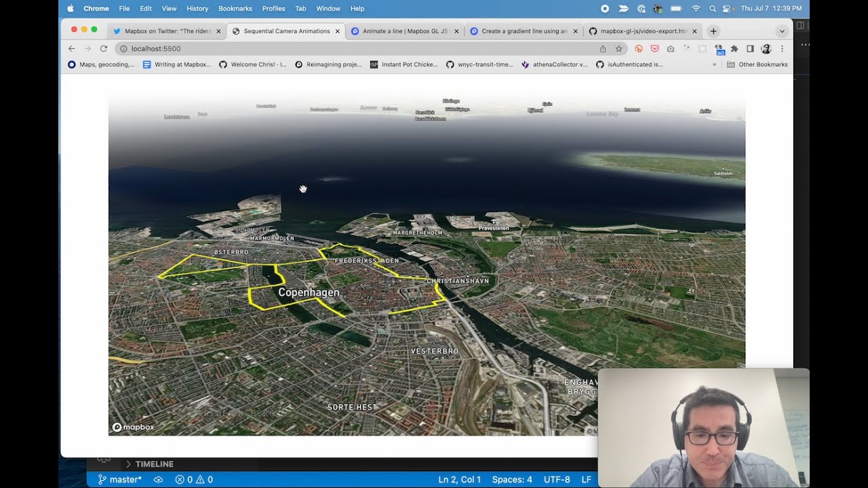Open the athenaCollector bookmark
868x488 pixels.
(555, 64)
